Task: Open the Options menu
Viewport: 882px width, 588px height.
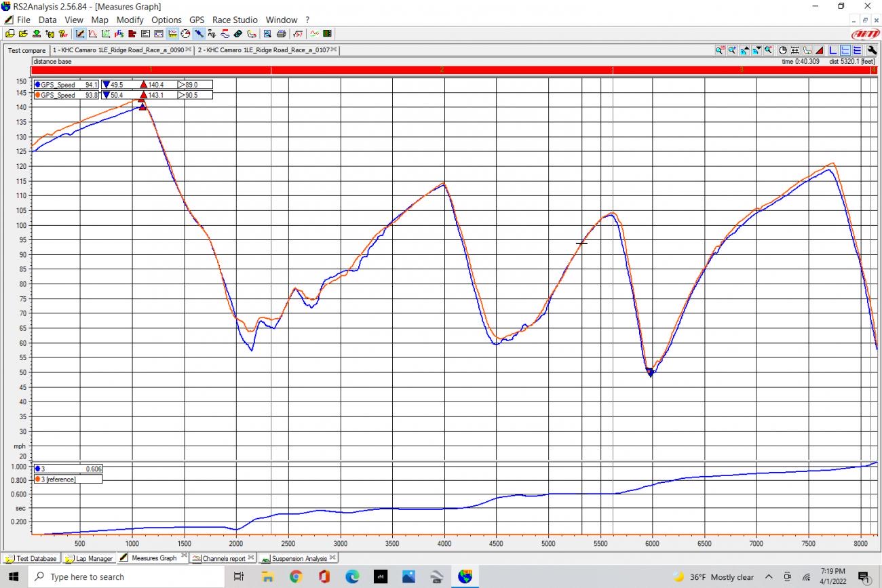Action: 166,20
